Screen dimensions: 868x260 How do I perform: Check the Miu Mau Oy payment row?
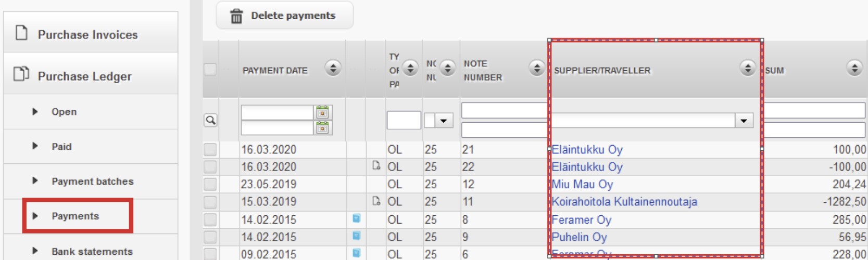click(x=210, y=185)
